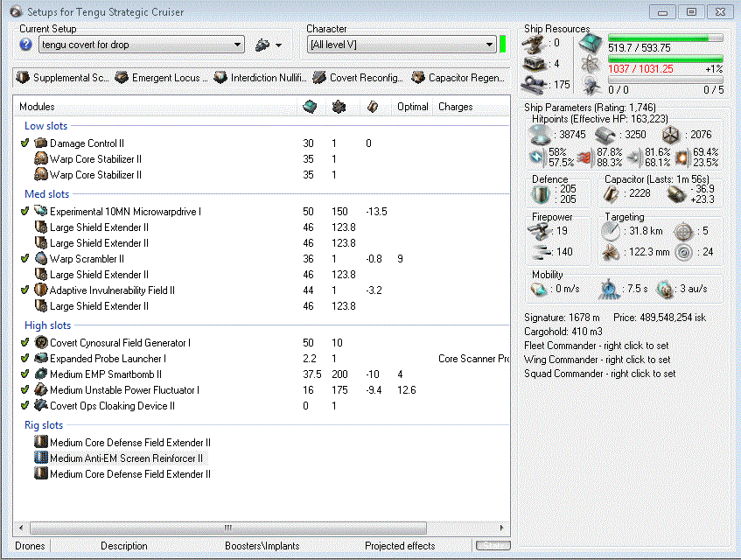
Task: Click the Covert Ops Cloaking Device icon
Action: click(x=41, y=405)
